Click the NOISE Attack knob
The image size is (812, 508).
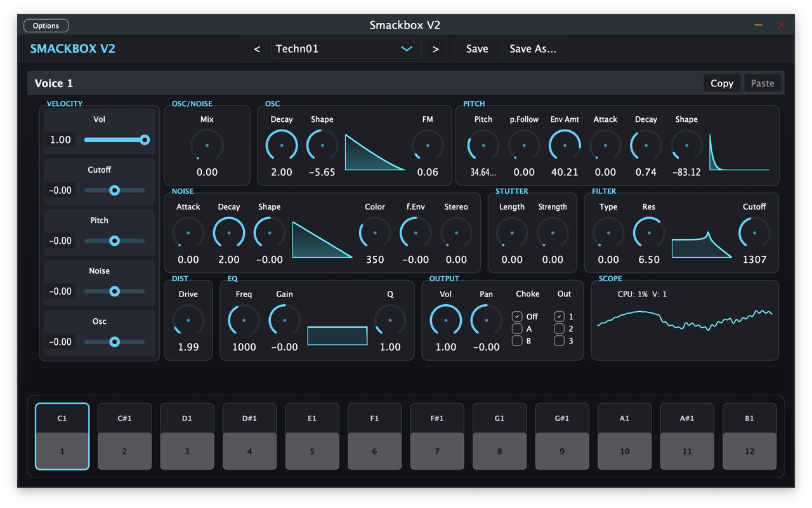pos(188,233)
